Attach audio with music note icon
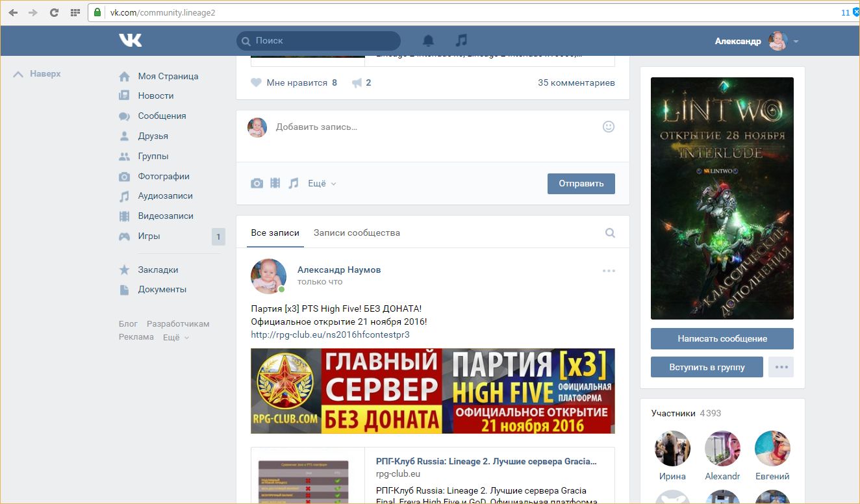860x504 pixels. (x=294, y=184)
